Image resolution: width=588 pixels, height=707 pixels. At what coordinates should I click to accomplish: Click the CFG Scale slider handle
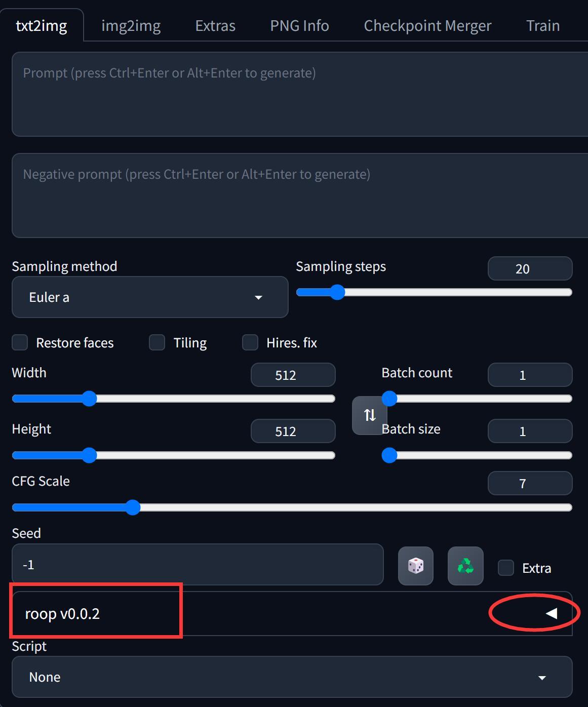coord(133,507)
